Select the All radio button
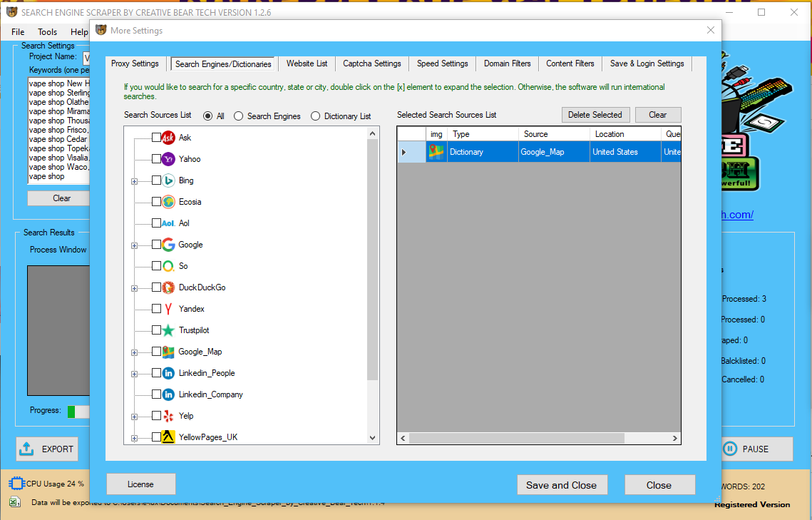This screenshot has height=520, width=812. click(x=207, y=116)
